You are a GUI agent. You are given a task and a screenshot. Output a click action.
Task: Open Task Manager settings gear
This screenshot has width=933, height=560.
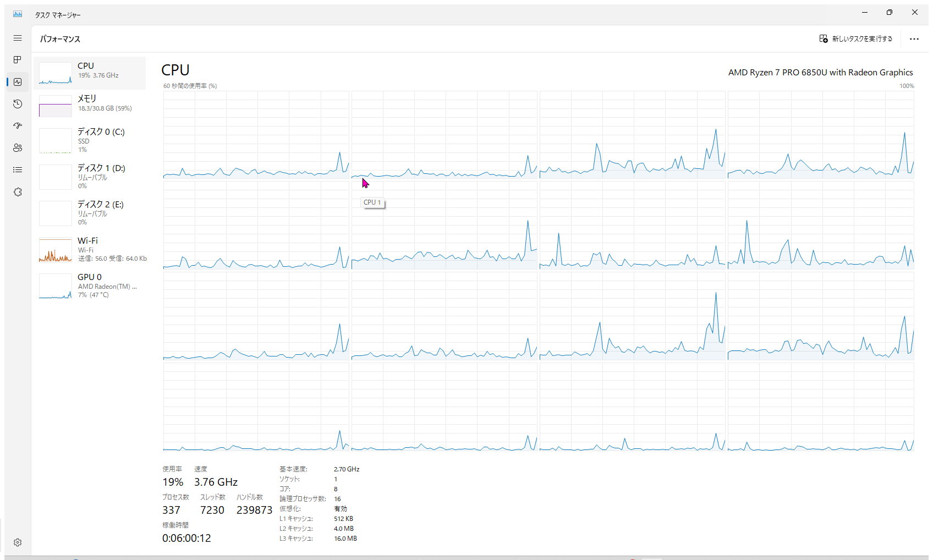pyautogui.click(x=18, y=542)
